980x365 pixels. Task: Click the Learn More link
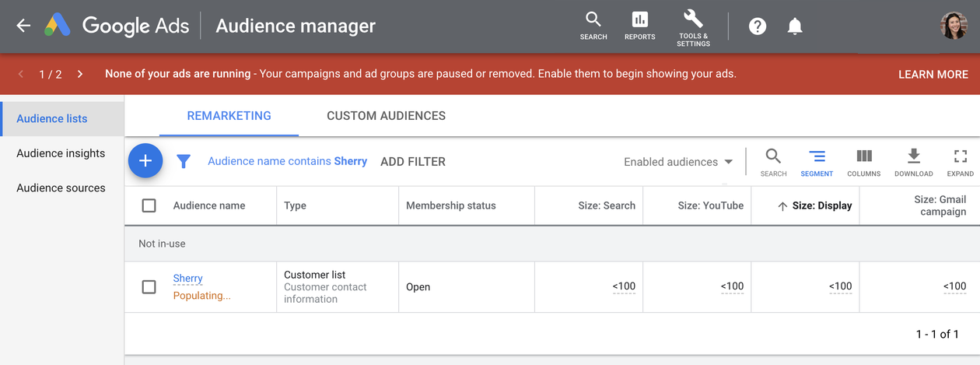[x=933, y=75]
